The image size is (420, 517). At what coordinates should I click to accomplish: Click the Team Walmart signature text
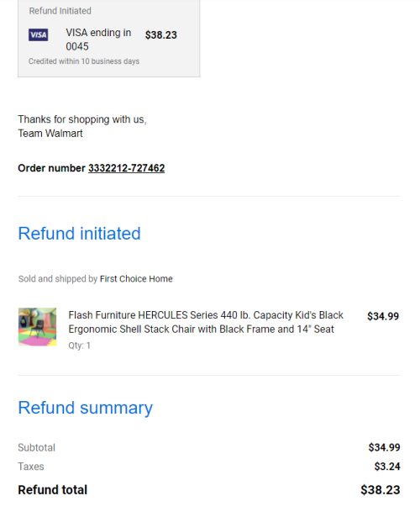(x=50, y=134)
